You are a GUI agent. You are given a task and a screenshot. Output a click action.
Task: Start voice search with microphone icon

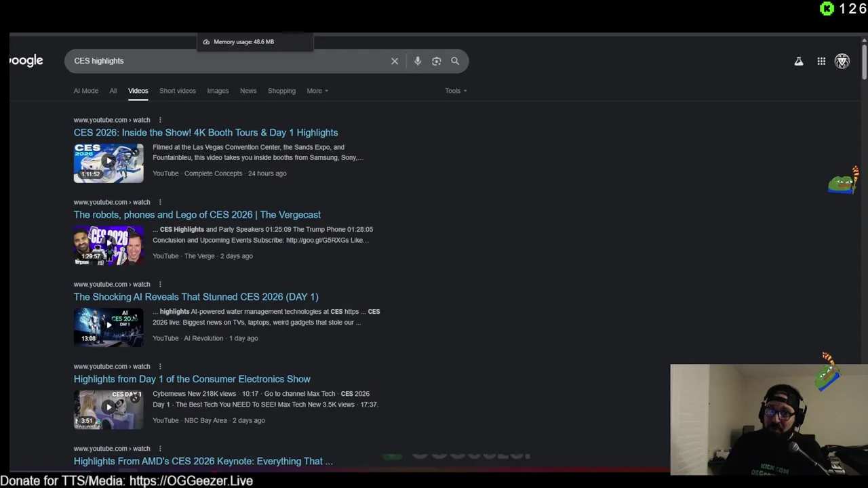click(x=418, y=61)
